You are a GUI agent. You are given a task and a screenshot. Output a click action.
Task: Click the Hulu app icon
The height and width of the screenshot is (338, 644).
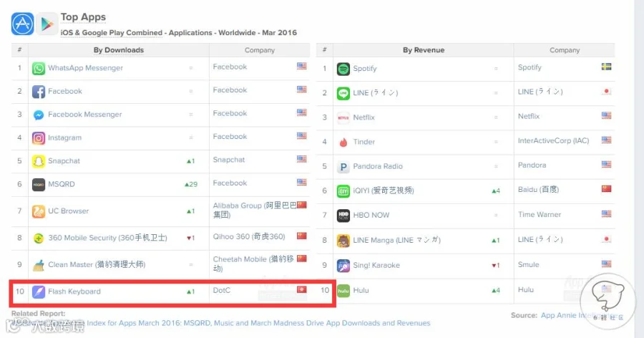coord(343,291)
